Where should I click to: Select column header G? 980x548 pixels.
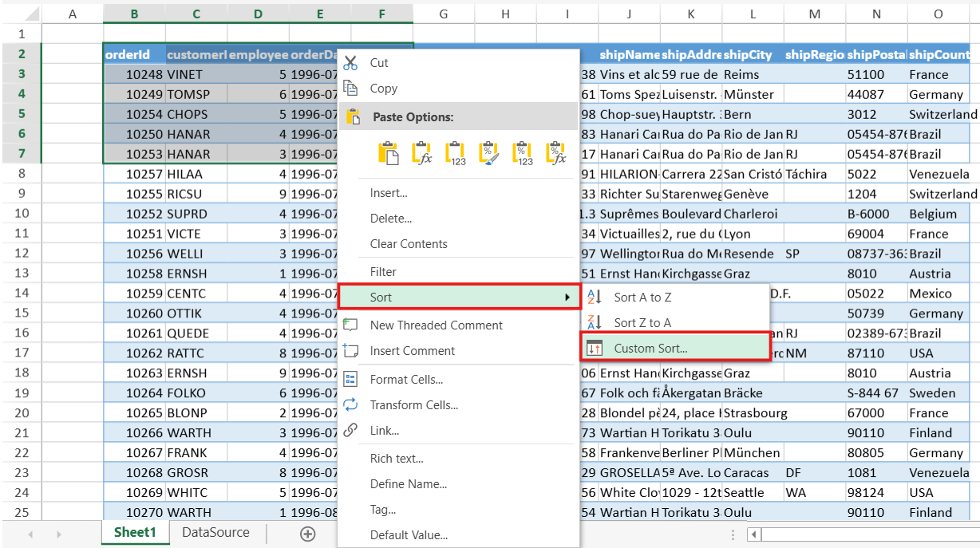point(444,14)
